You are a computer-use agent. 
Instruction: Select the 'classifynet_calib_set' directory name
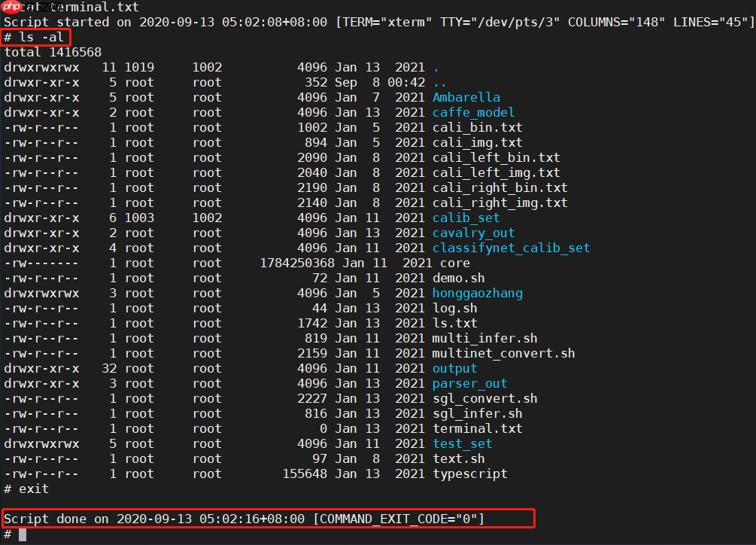tap(511, 248)
